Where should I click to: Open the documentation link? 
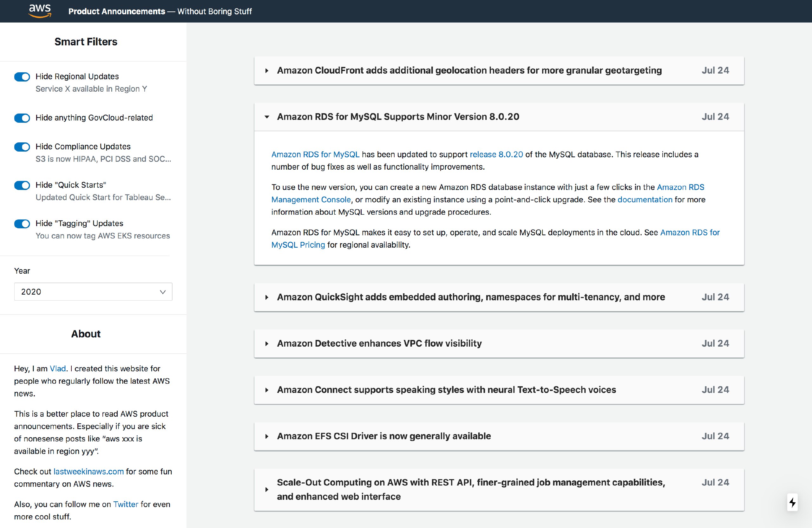point(645,199)
